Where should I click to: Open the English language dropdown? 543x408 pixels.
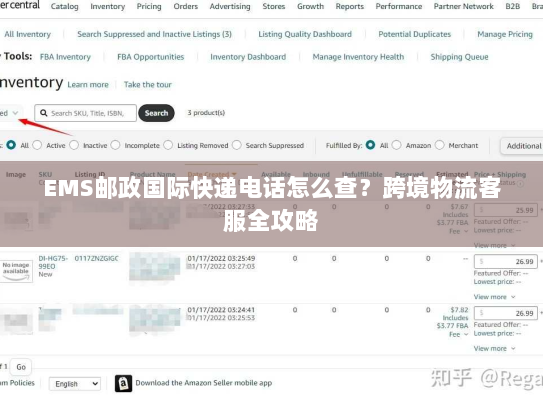click(x=75, y=384)
